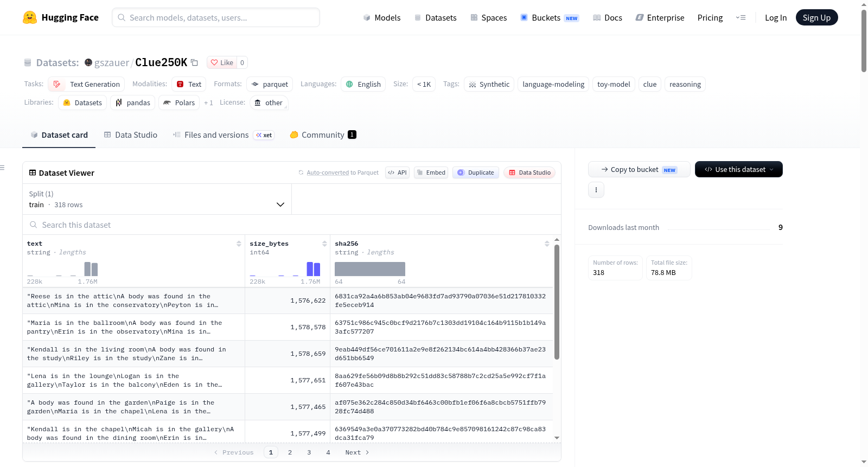Image resolution: width=868 pixels, height=467 pixels.
Task: Click Copy to bucket button
Action: click(639, 169)
